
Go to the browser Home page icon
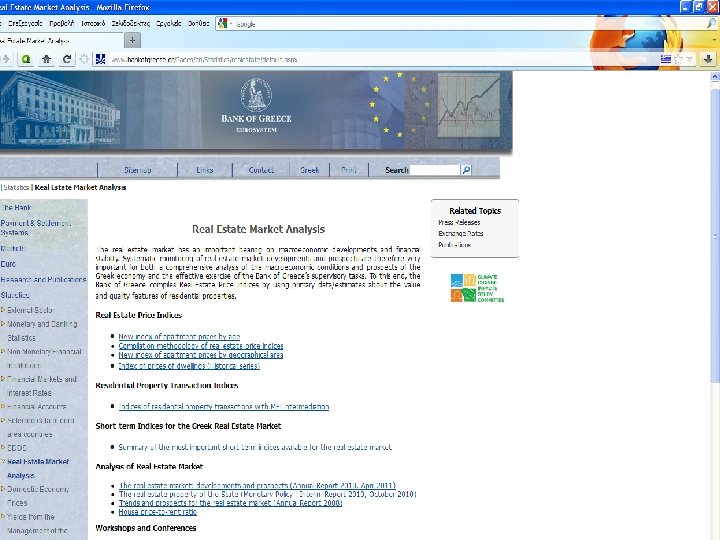click(46, 59)
